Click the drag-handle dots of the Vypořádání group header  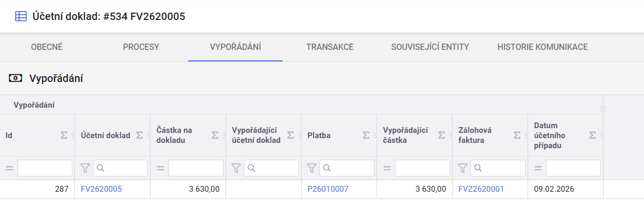pyautogui.click(x=603, y=109)
